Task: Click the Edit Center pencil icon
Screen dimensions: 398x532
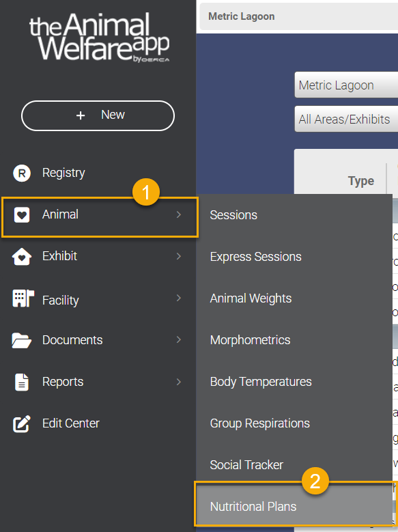Action: click(x=22, y=424)
